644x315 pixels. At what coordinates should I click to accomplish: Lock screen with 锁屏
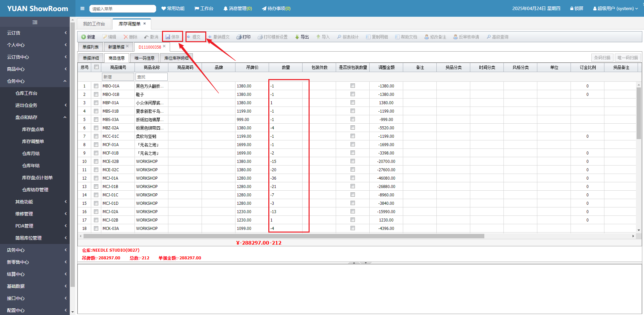point(577,8)
